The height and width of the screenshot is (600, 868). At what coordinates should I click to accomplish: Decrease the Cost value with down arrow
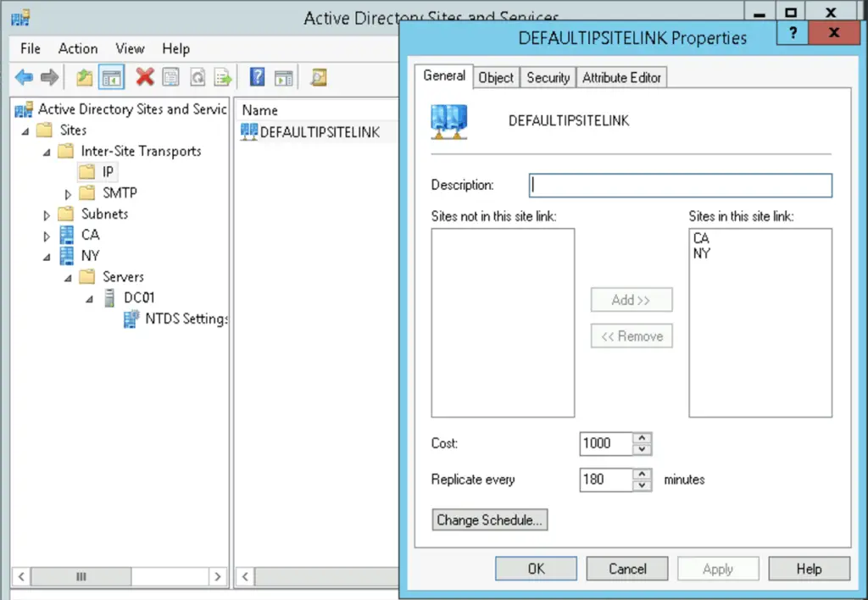coord(642,449)
